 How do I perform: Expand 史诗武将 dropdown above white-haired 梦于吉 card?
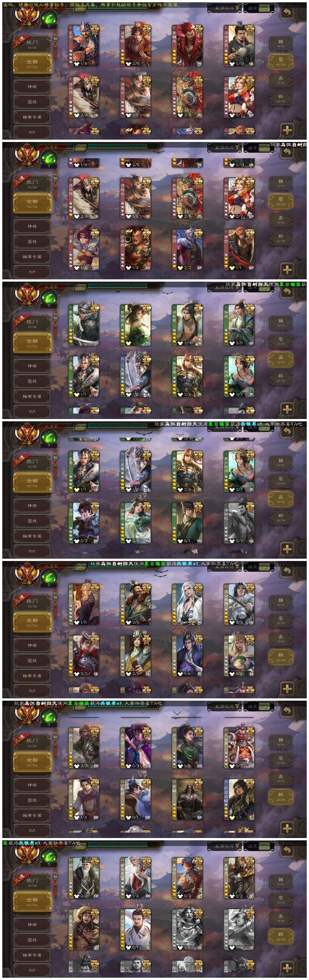click(224, 566)
